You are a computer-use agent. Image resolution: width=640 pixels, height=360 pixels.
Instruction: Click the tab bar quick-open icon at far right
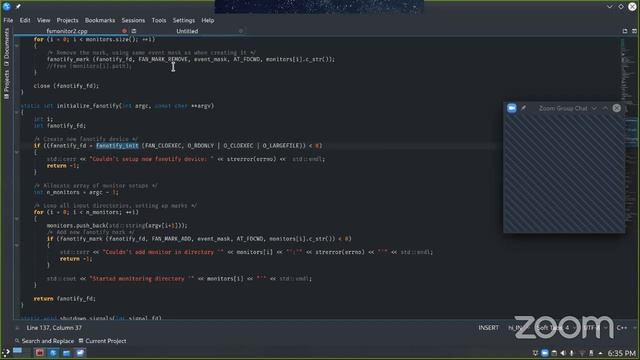coord(634,31)
